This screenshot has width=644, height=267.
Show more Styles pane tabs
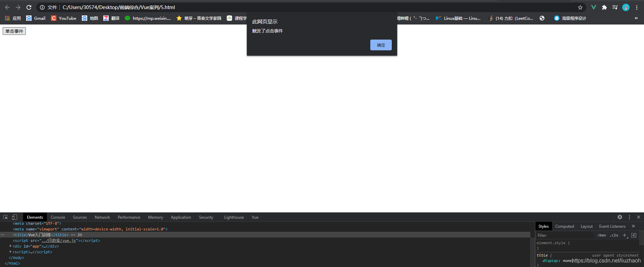point(633,226)
